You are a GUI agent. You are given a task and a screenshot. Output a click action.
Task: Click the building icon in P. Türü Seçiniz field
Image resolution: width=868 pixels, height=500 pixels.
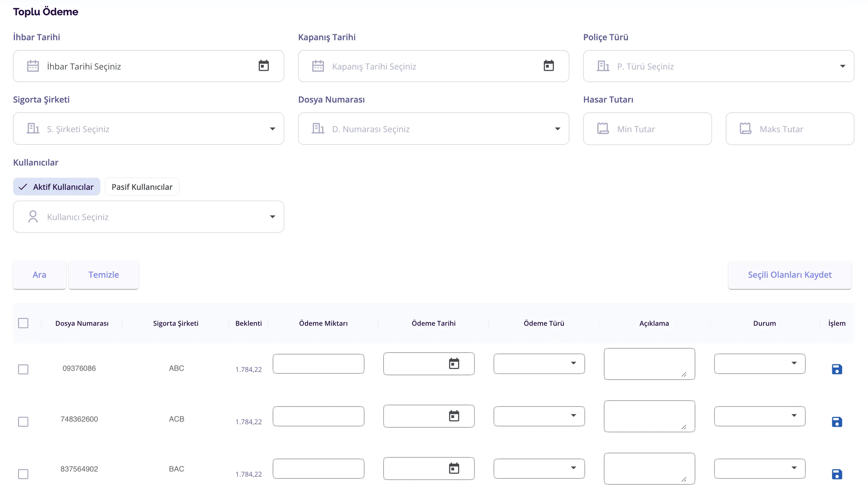(x=603, y=65)
